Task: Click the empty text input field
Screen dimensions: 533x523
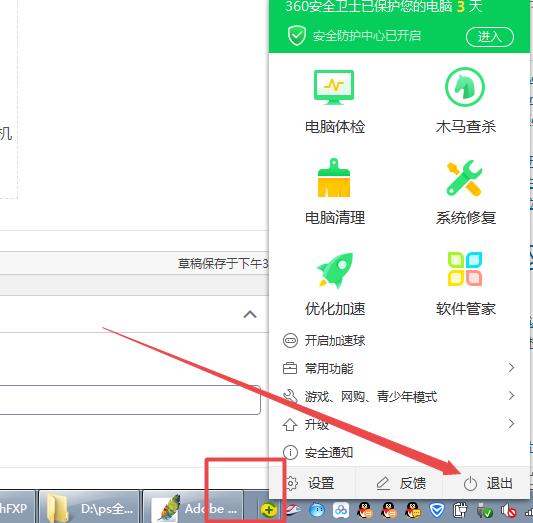Action: [x=130, y=400]
